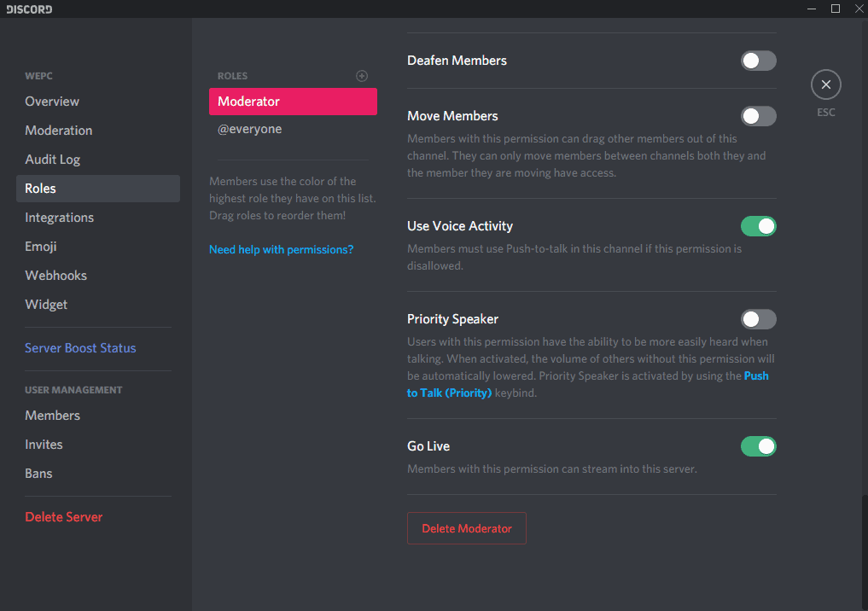
Task: Maximize the Discord window
Action: point(836,9)
